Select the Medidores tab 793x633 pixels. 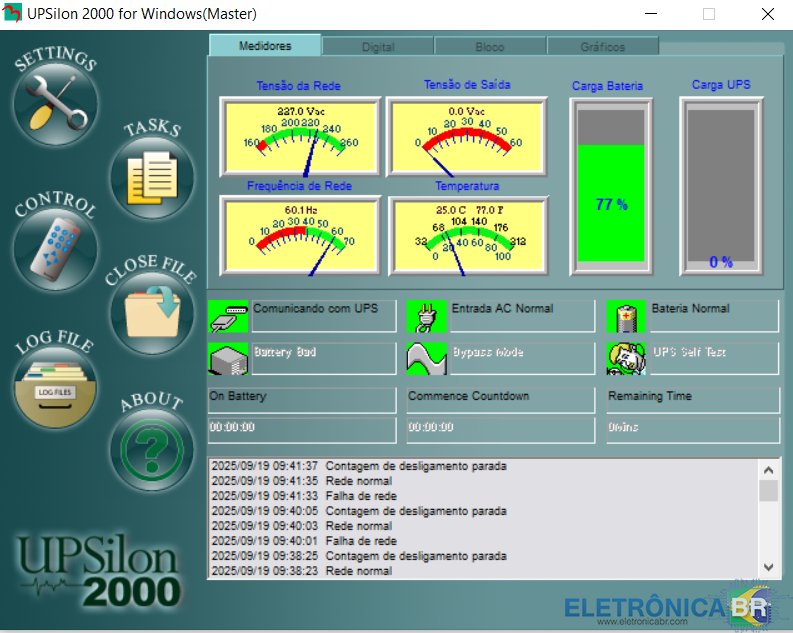tap(265, 46)
